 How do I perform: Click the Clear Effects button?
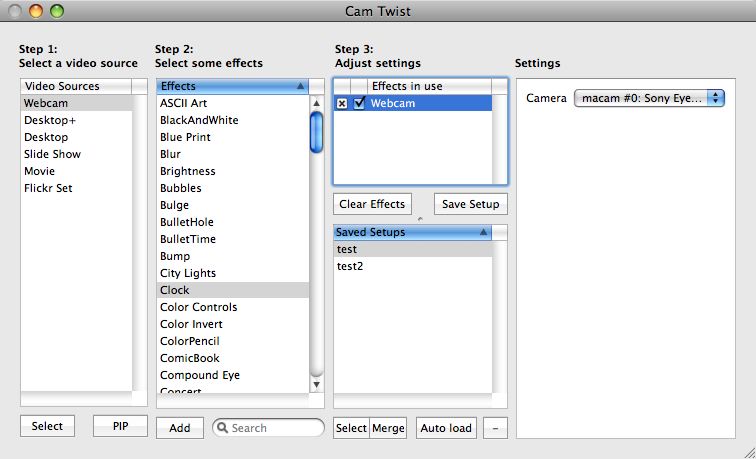(372, 204)
